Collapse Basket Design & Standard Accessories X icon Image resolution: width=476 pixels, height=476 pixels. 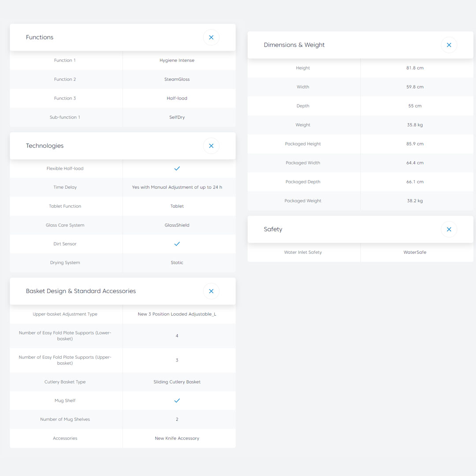pos(211,291)
